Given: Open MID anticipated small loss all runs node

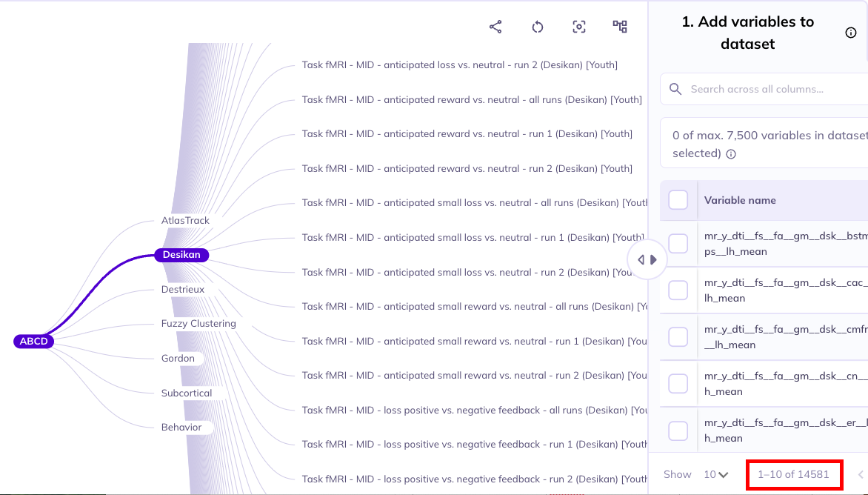Looking at the screenshot, I should (475, 203).
